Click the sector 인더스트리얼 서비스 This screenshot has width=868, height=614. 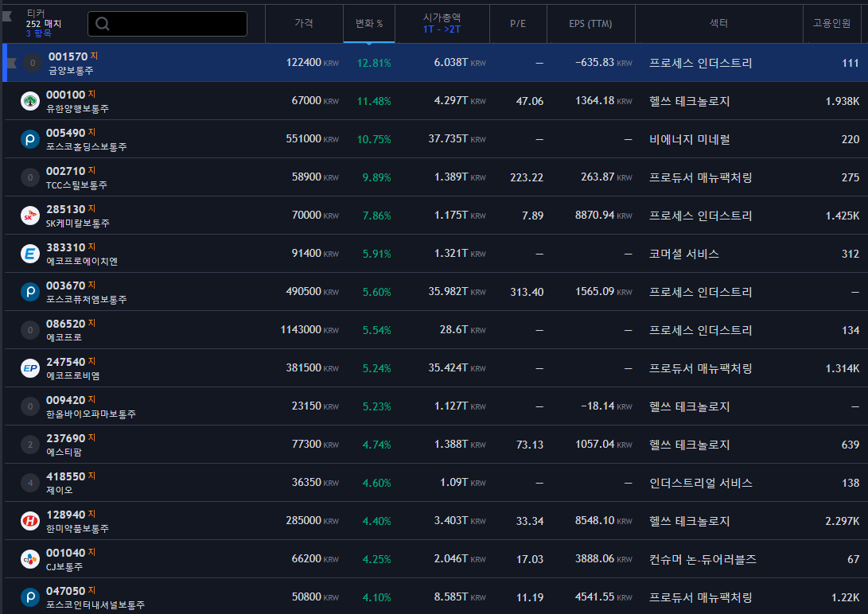point(701,483)
